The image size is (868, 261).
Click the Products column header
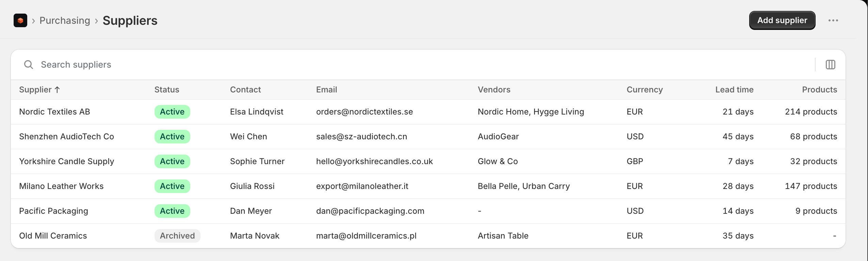[819, 90]
